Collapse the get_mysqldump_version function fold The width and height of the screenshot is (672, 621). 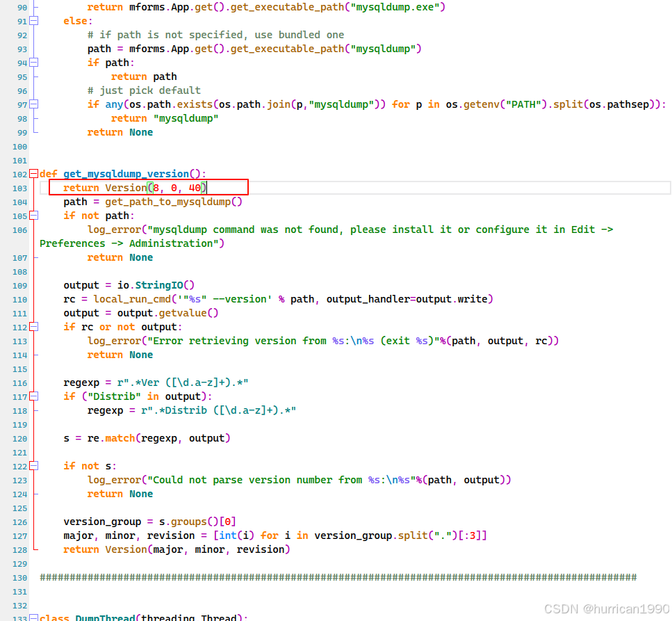(34, 174)
